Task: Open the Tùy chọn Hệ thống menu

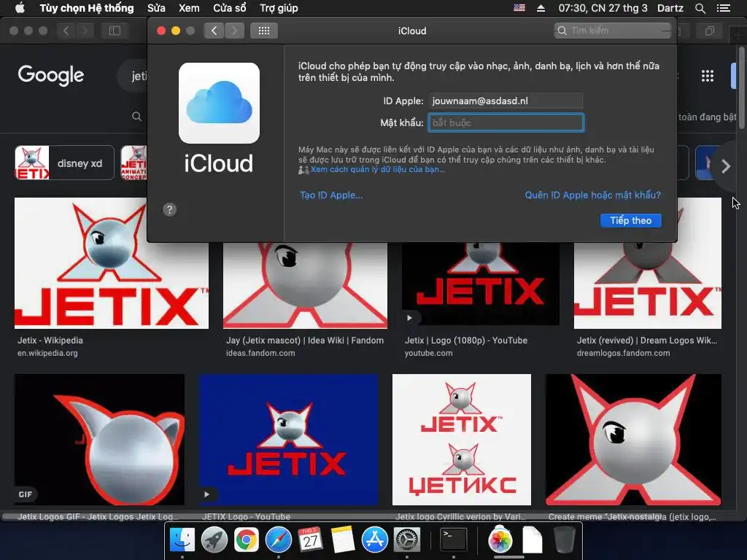Action: click(87, 8)
